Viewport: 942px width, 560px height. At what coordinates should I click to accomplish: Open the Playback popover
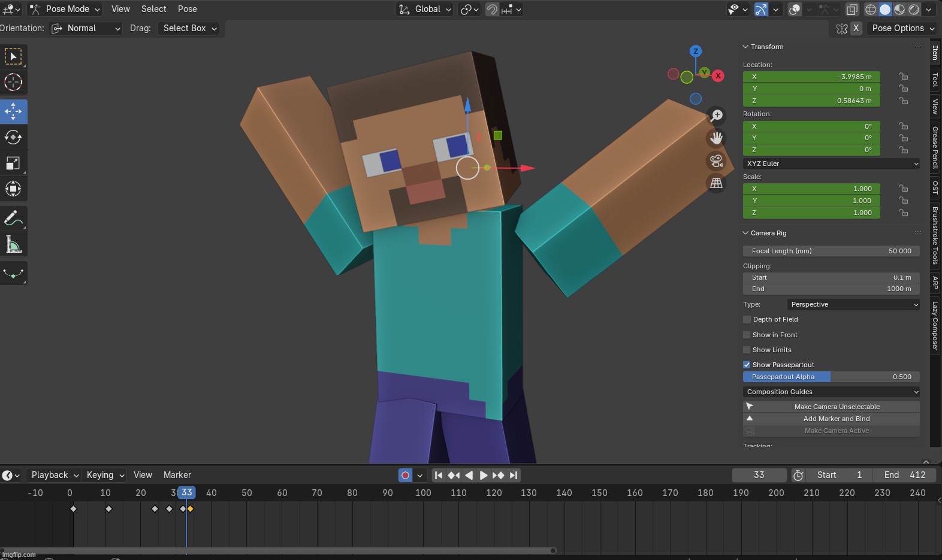coord(55,475)
